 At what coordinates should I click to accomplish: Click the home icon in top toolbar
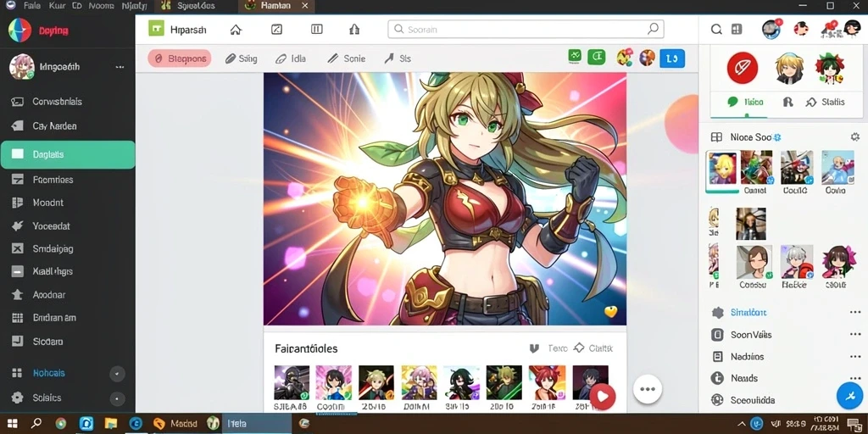click(x=236, y=30)
